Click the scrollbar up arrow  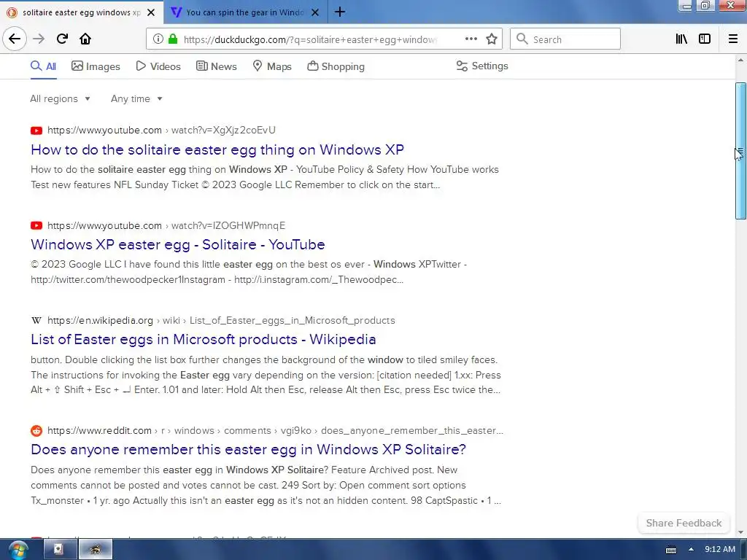click(x=740, y=60)
